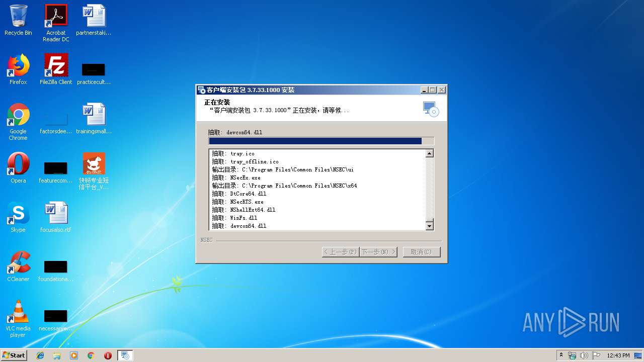Click the Next (下一步) button
The height and width of the screenshot is (362, 644).
[x=378, y=252]
